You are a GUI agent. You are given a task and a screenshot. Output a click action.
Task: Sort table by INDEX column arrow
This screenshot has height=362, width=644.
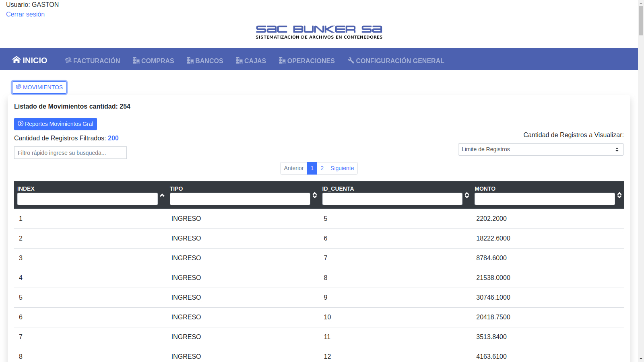[x=162, y=195]
